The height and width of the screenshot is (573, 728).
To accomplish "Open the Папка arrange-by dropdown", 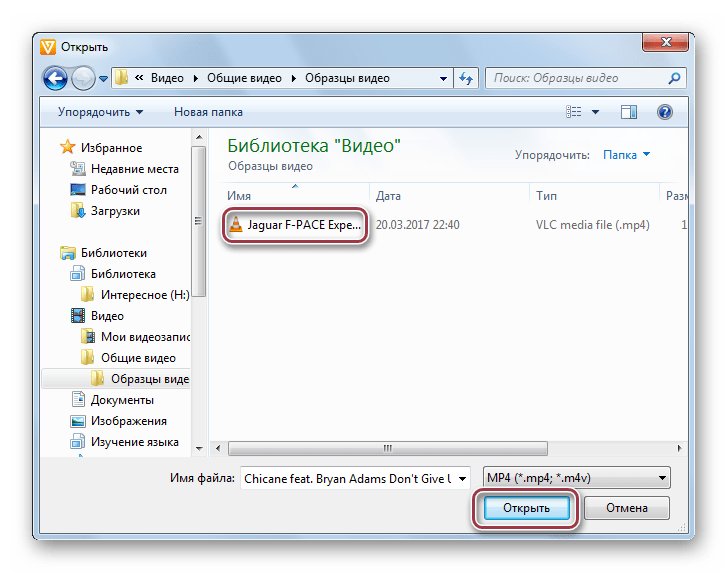I will (626, 155).
